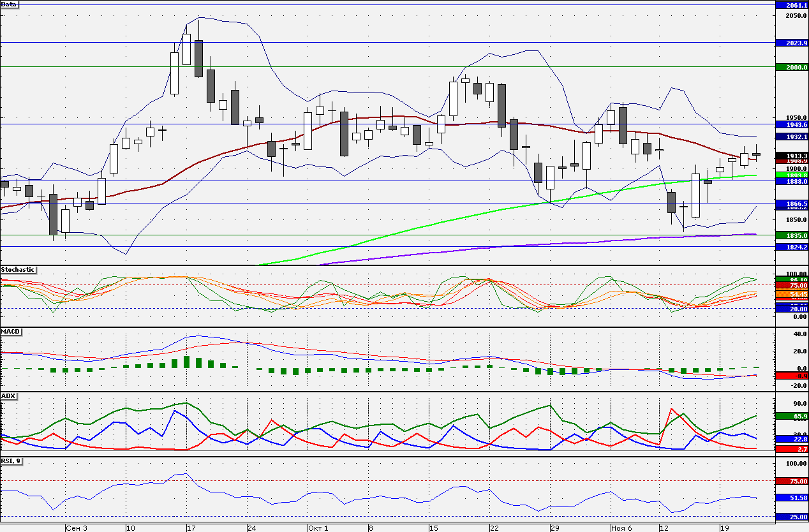Select the 1824.2 support level tag
The image size is (809, 532).
[x=791, y=247]
